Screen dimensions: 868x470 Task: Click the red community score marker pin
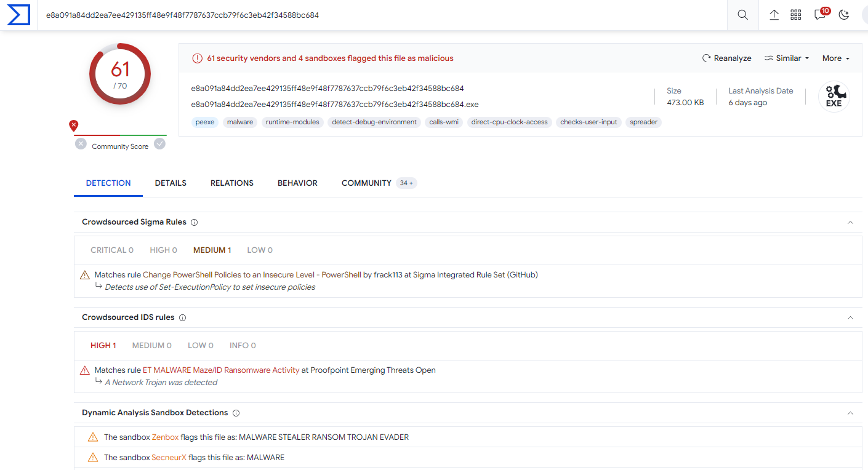point(74,126)
